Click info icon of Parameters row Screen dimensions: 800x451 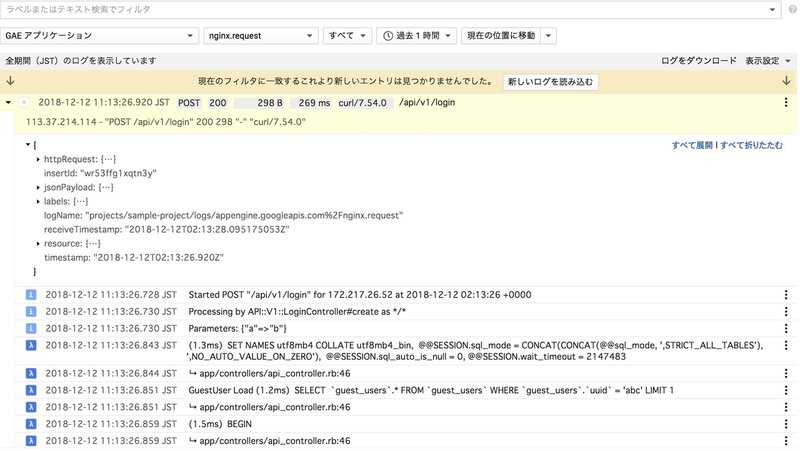31,329
